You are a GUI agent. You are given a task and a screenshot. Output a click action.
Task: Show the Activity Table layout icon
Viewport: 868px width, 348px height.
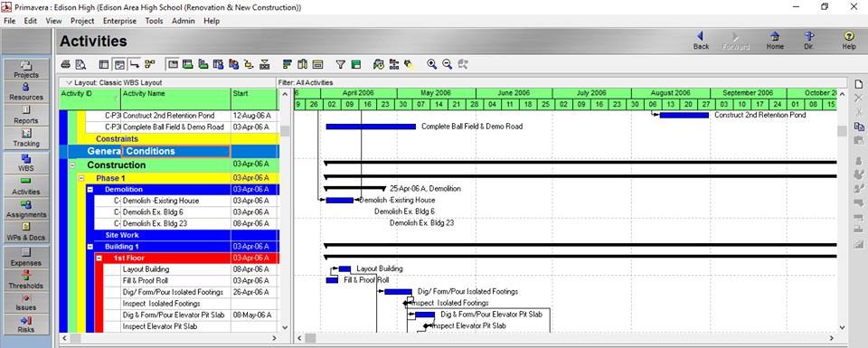[x=104, y=64]
